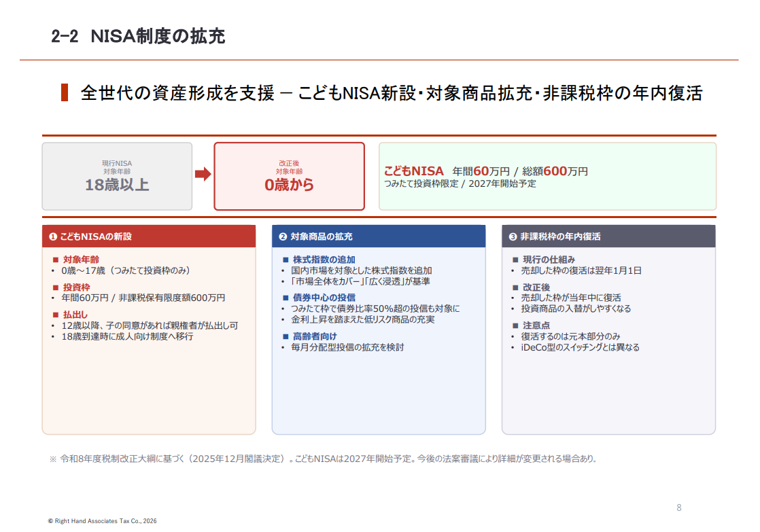This screenshot has height=532, width=760.
Task: Click the 投資枠 heading in the red card
Action: pyautogui.click(x=76, y=287)
